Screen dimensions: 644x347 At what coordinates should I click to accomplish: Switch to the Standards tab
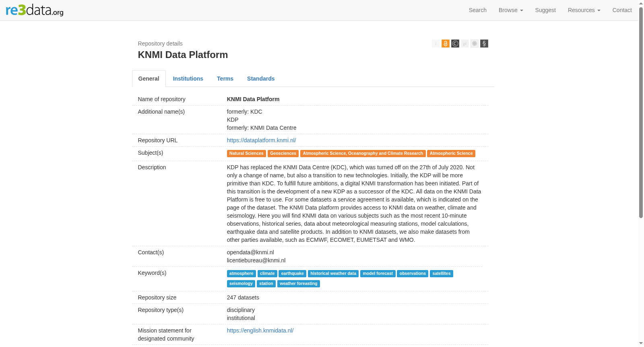coord(261,79)
